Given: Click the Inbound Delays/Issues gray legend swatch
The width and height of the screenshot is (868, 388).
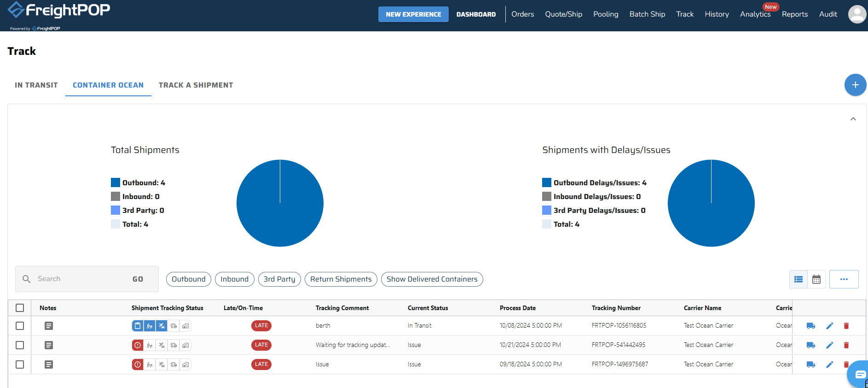Looking at the screenshot, I should tap(547, 196).
